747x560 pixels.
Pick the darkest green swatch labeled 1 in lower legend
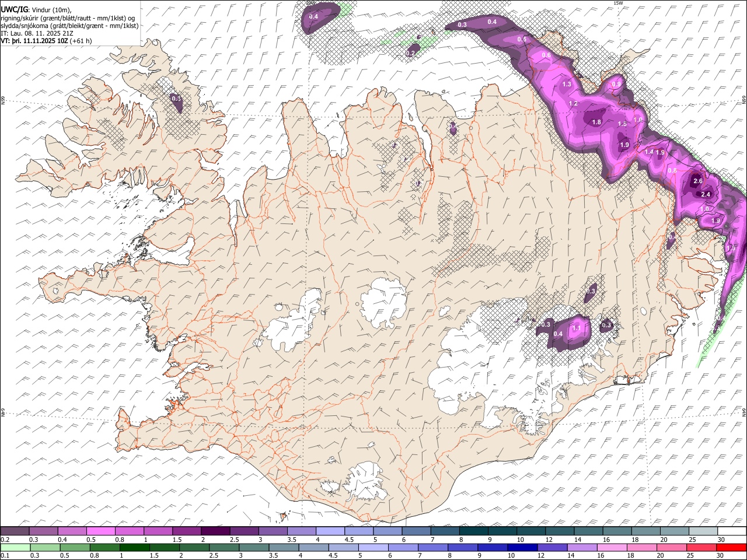(134, 547)
